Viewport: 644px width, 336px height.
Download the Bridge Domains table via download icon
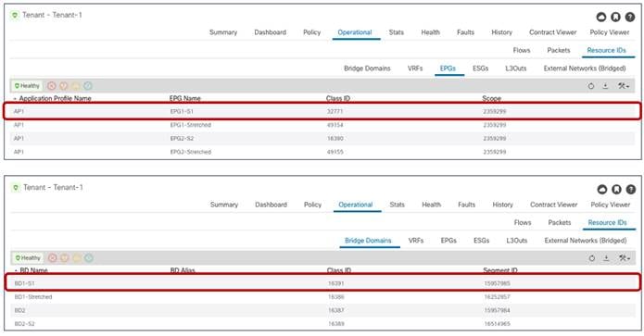606,258
